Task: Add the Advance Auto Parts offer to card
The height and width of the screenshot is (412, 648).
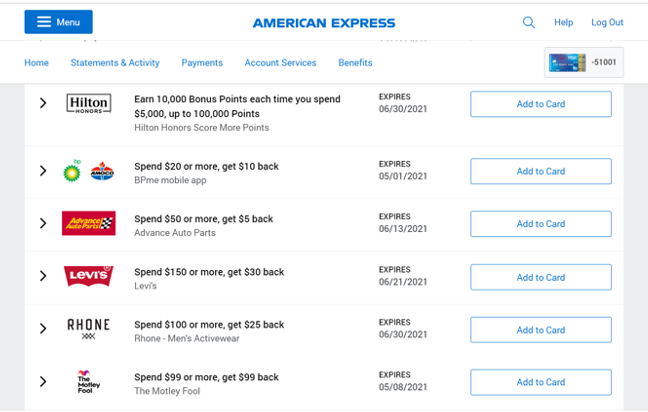Action: [x=540, y=224]
